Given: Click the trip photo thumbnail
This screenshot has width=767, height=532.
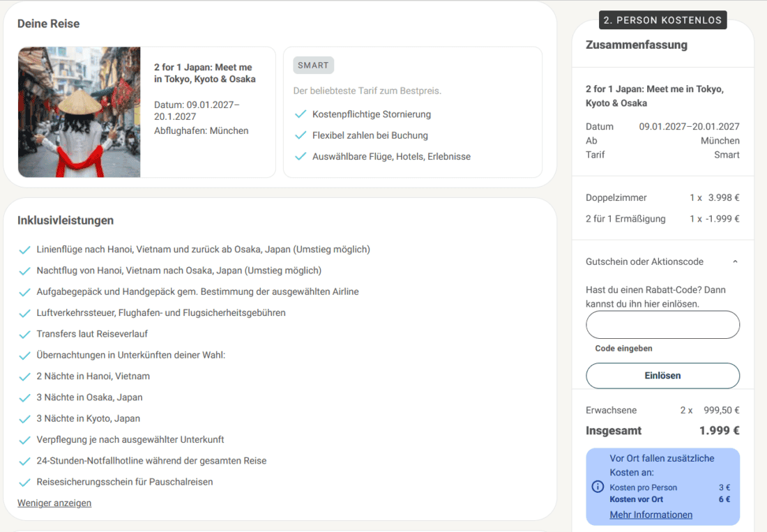Looking at the screenshot, I should point(79,112).
